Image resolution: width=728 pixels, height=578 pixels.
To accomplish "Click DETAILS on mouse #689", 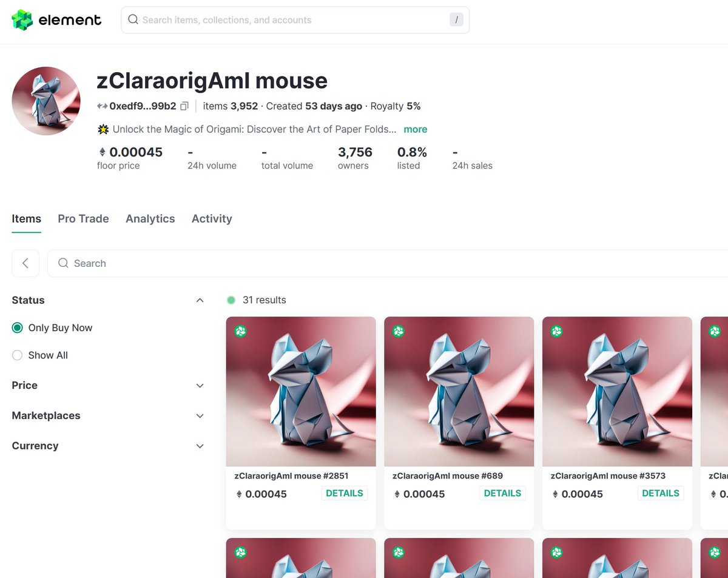I will point(502,493).
